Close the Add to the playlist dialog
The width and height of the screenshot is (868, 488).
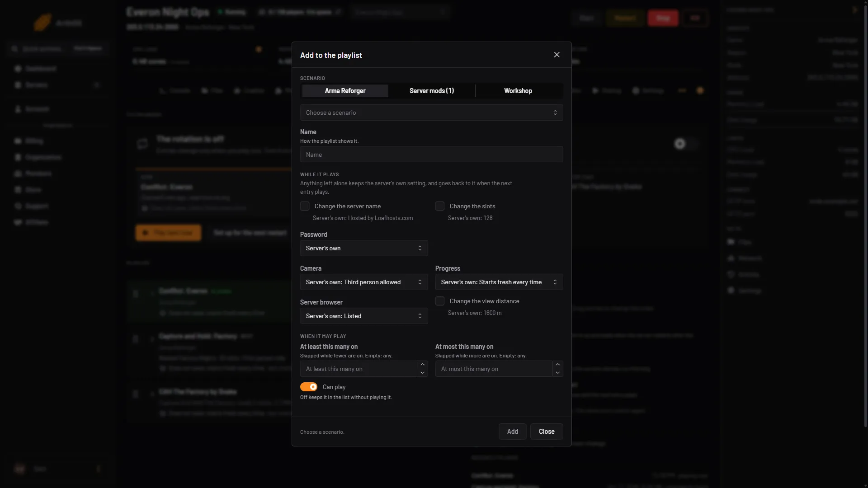[557, 55]
